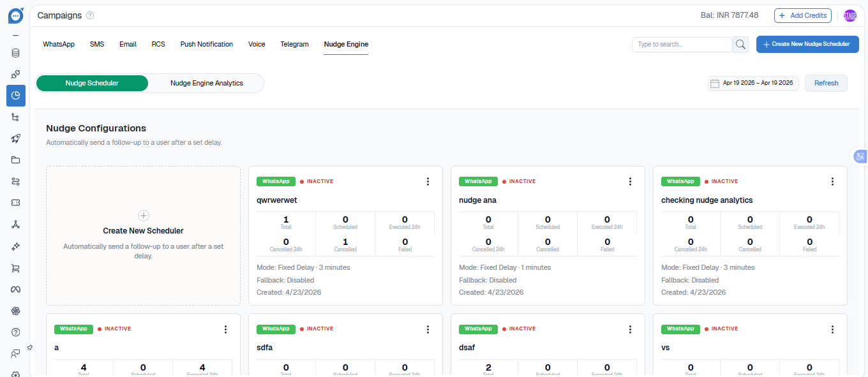868x377 pixels.
Task: Open three-dot menu on nudge ana card
Action: pyautogui.click(x=630, y=182)
